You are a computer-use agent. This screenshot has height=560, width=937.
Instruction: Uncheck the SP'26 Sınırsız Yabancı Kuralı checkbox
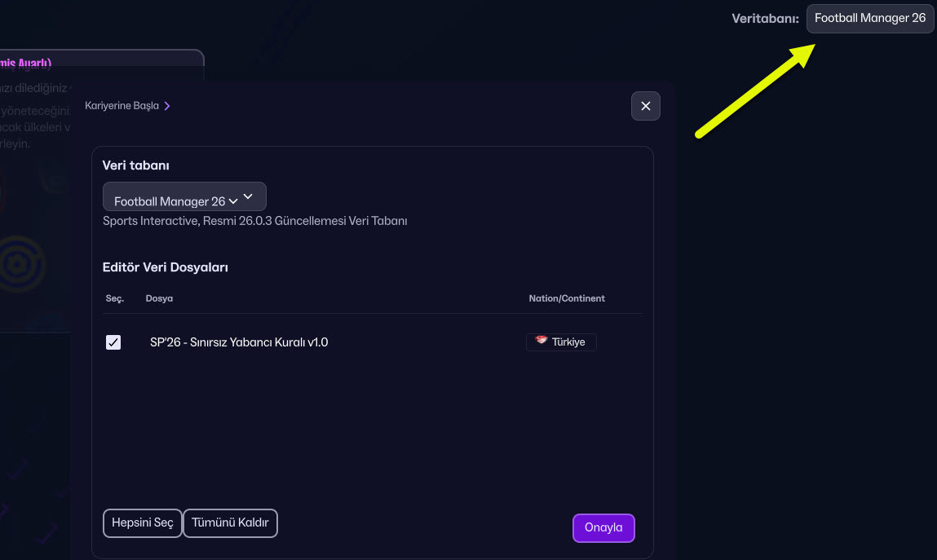[113, 342]
